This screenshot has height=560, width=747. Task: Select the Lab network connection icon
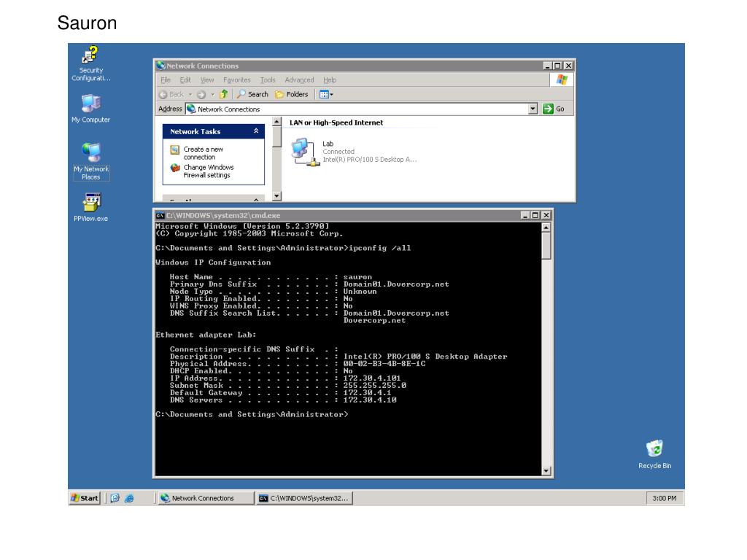(x=305, y=152)
